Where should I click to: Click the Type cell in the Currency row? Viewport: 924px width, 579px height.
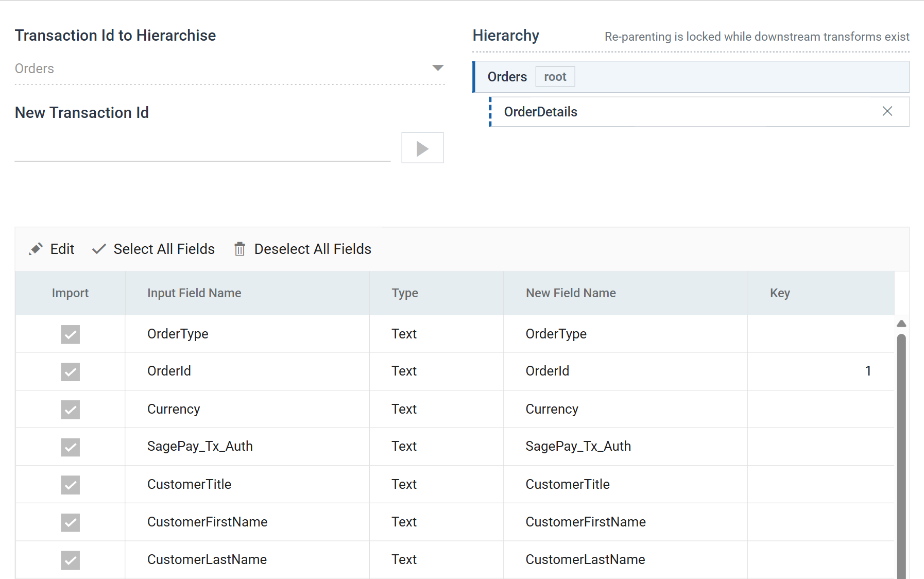436,409
